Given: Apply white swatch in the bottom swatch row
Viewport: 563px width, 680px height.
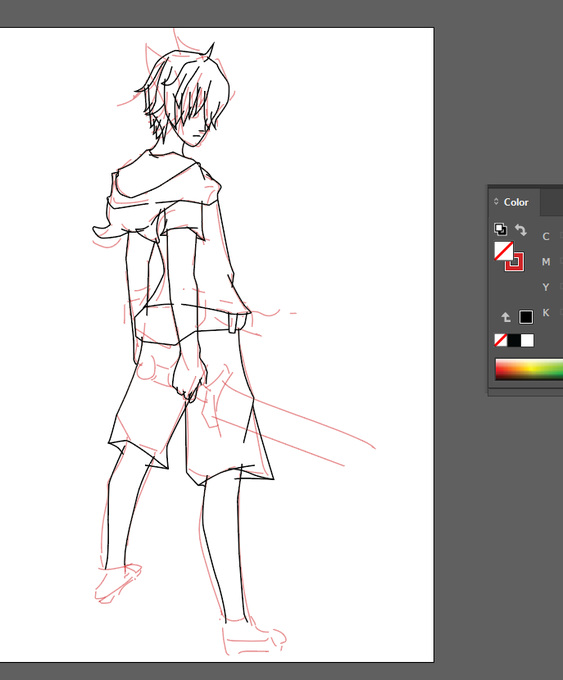Looking at the screenshot, I should pyautogui.click(x=527, y=340).
